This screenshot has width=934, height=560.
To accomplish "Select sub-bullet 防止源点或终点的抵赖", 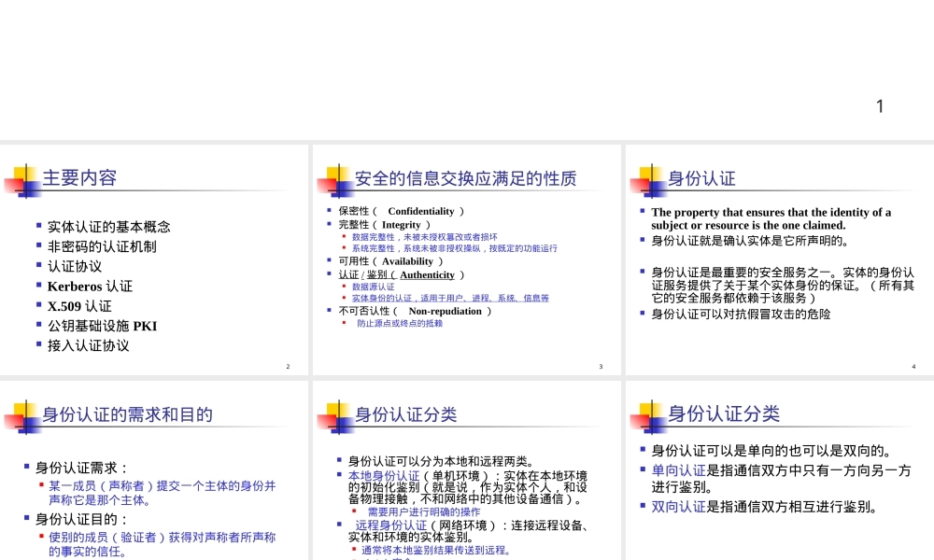I will click(x=400, y=323).
